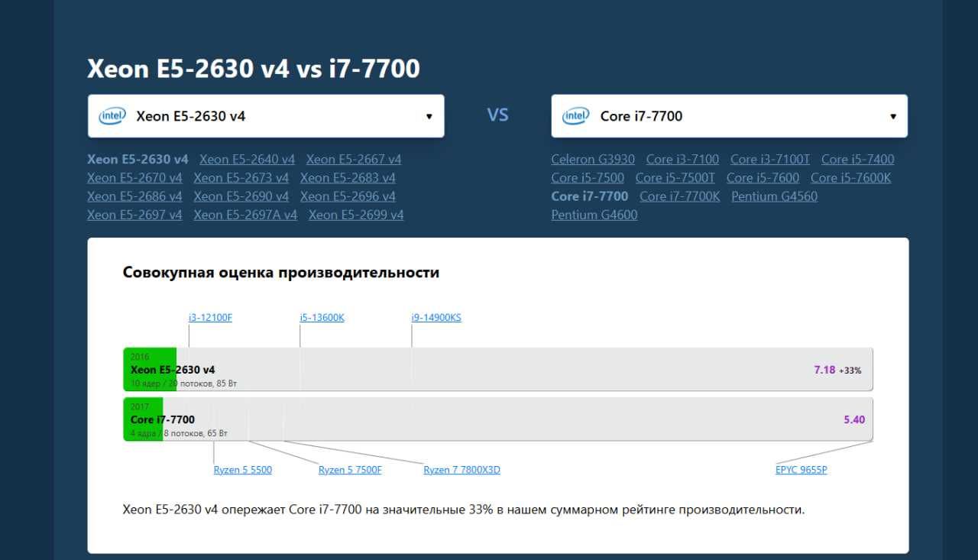This screenshot has height=560, width=978.
Task: Open the Xeon E5-2630 v4 dropdown arrow
Action: tap(429, 116)
